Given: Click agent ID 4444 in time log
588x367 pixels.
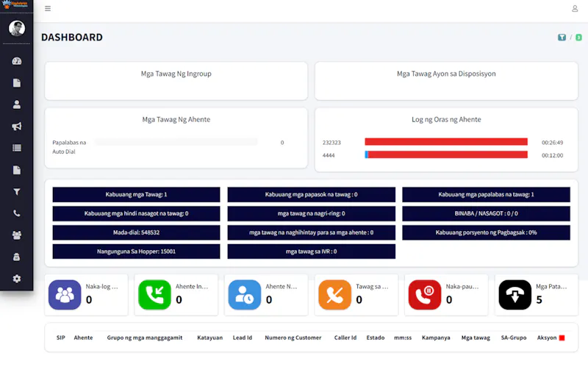Looking at the screenshot, I should point(329,155).
